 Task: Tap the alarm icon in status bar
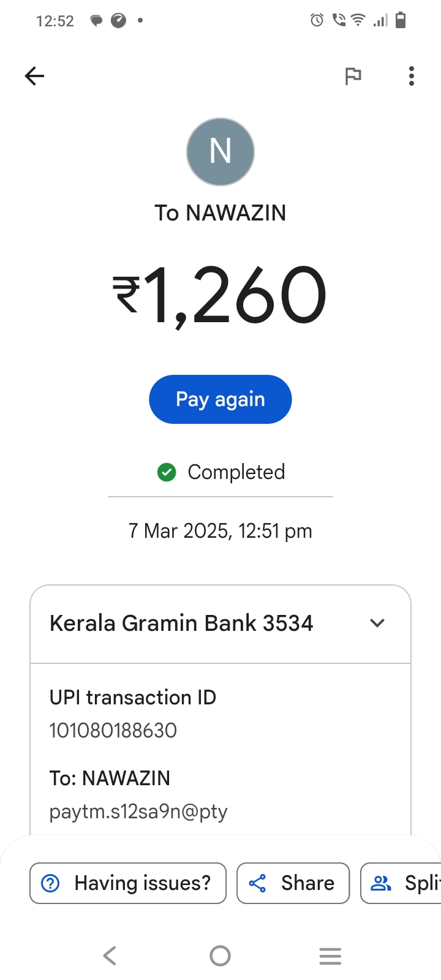317,21
